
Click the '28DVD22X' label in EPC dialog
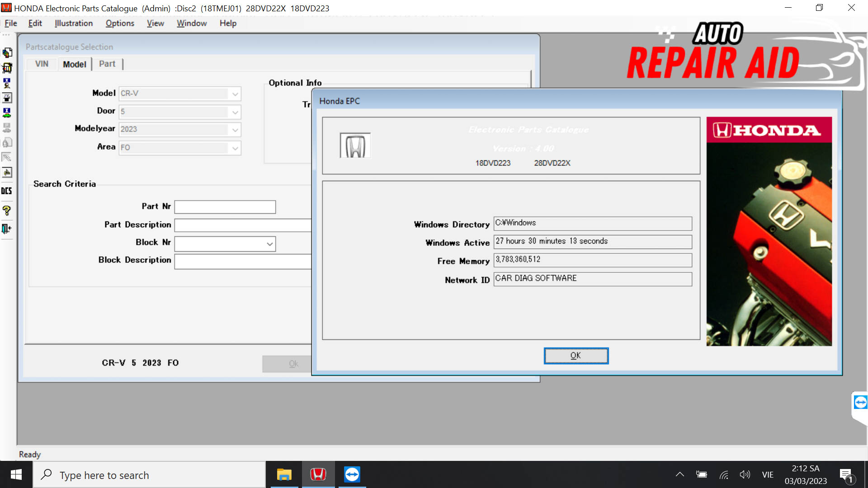552,163
